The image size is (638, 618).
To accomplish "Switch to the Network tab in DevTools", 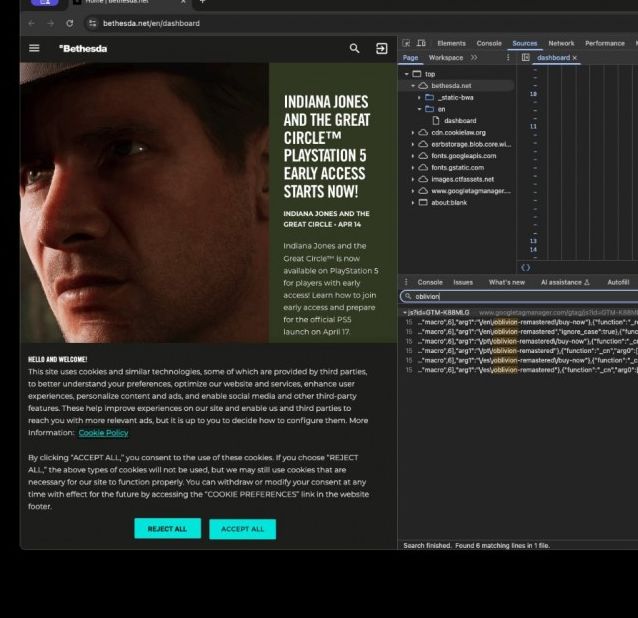I will (561, 43).
